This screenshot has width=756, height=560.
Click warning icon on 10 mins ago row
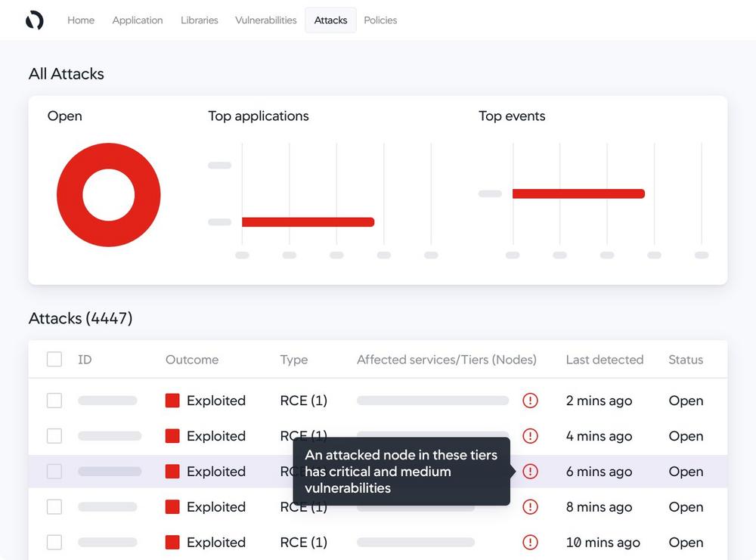530,543
